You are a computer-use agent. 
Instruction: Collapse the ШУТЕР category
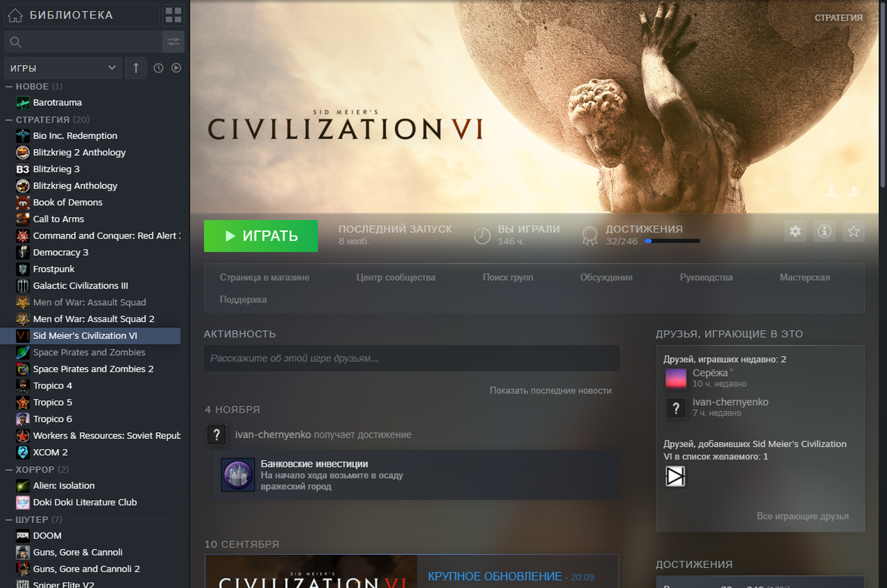point(9,519)
